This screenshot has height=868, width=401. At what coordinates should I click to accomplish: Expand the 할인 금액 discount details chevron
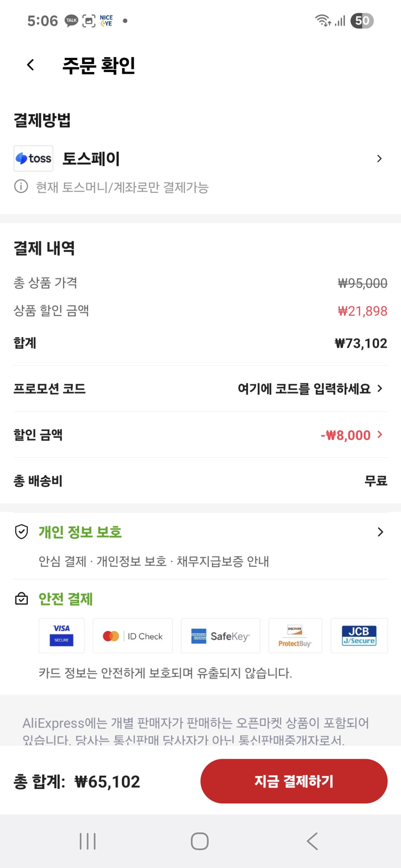379,435
